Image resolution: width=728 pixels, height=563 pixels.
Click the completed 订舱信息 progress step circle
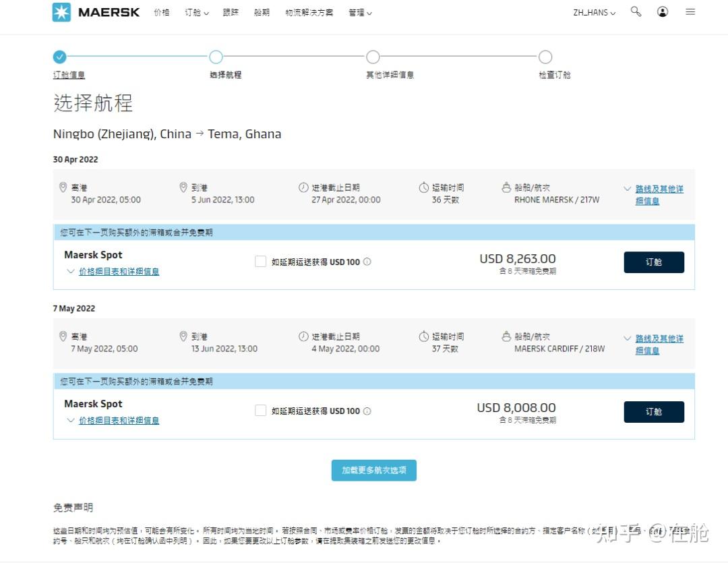[59, 57]
